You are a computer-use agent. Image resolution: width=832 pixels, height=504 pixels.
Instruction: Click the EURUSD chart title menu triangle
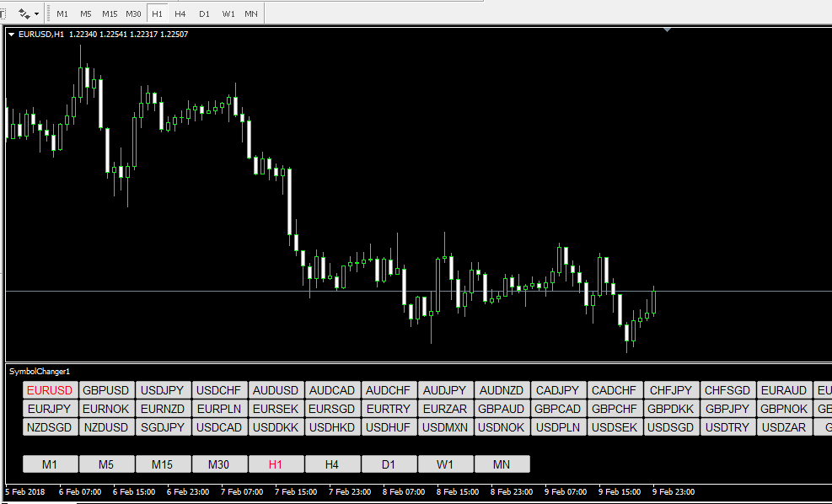click(x=11, y=35)
